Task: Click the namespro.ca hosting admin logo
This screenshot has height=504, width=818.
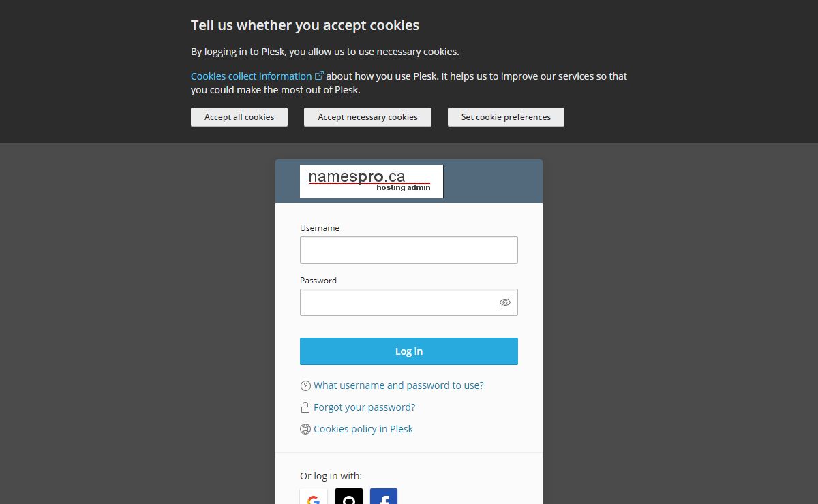Action: tap(372, 181)
